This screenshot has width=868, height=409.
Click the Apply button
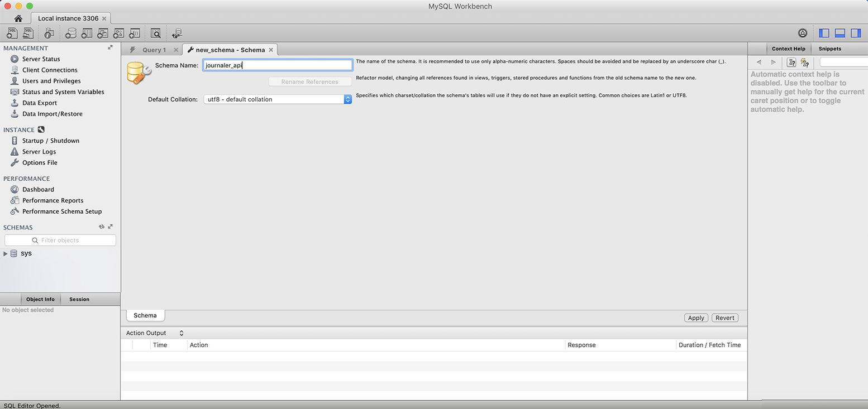pos(696,317)
